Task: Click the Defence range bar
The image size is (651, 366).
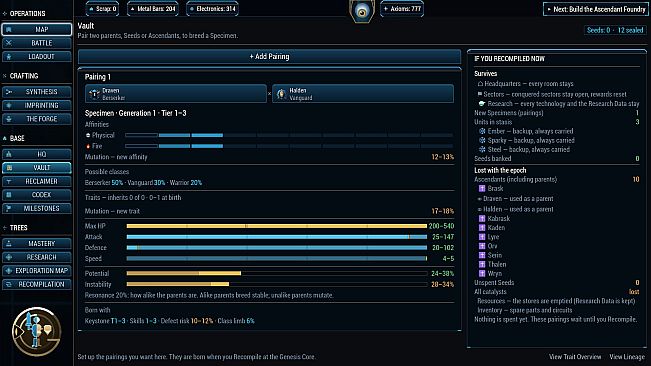Action: click(277, 248)
